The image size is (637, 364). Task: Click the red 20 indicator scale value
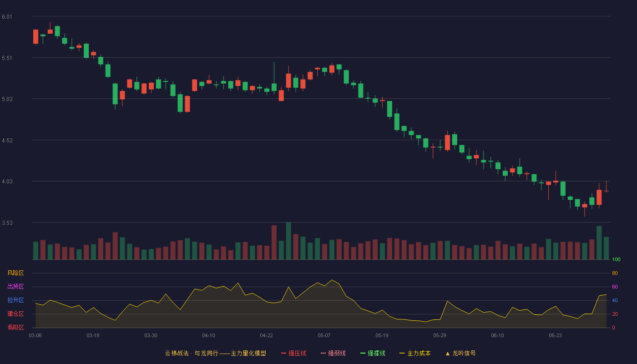pos(615,314)
